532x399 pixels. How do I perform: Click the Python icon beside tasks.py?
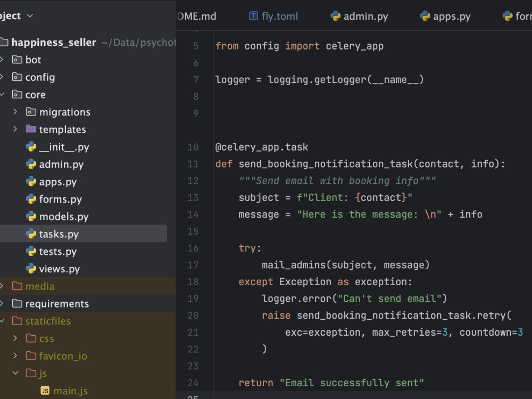[x=31, y=234]
